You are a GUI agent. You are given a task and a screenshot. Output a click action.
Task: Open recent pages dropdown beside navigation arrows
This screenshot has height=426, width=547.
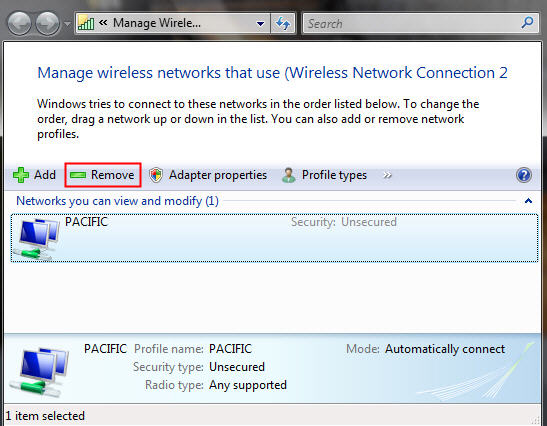pyautogui.click(x=67, y=24)
